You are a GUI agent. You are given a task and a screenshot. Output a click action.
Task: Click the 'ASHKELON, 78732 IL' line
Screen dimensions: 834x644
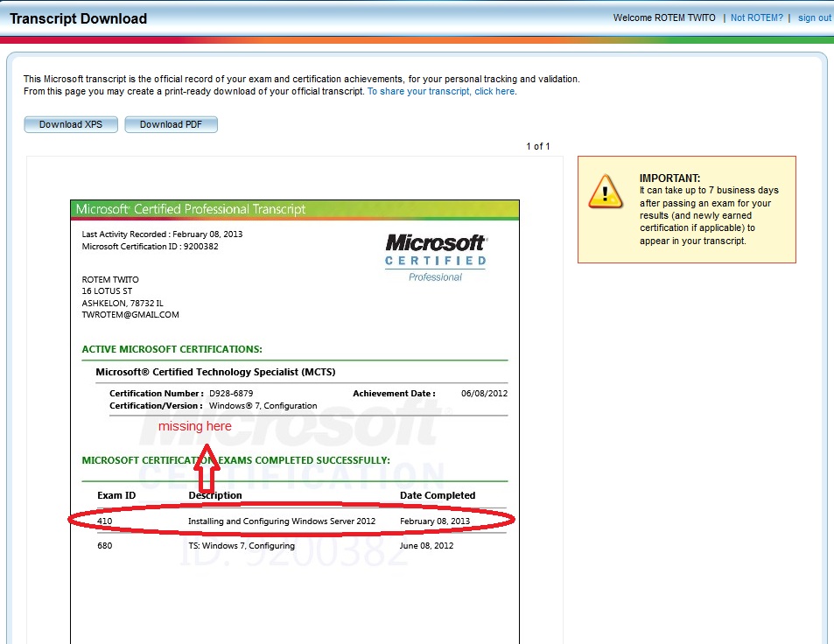pos(123,303)
